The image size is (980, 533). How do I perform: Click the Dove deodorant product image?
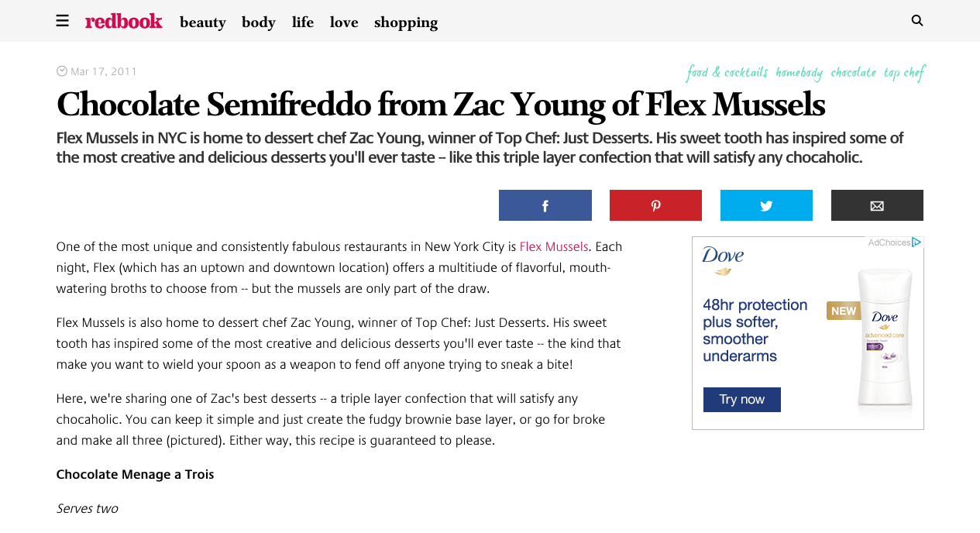885,341
